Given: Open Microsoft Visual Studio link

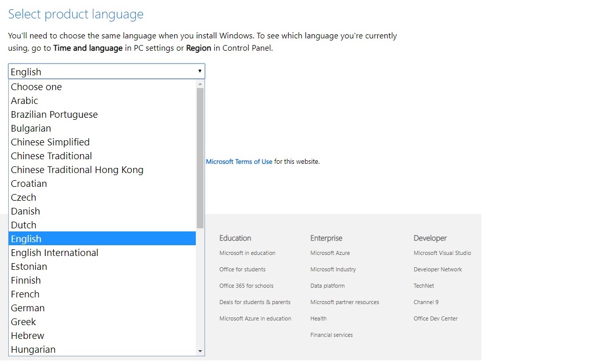Looking at the screenshot, I should [442, 253].
